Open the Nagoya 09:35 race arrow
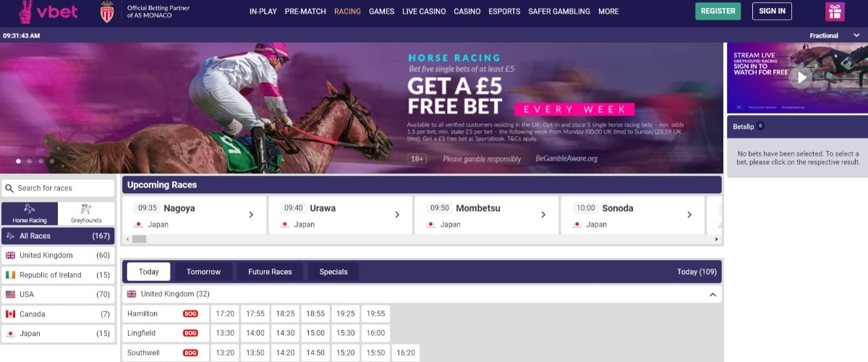 tap(251, 215)
